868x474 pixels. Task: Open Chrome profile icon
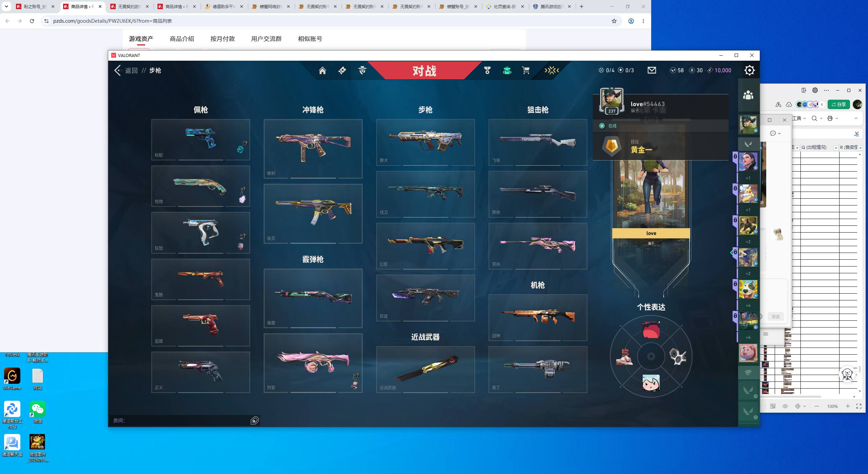(x=631, y=21)
